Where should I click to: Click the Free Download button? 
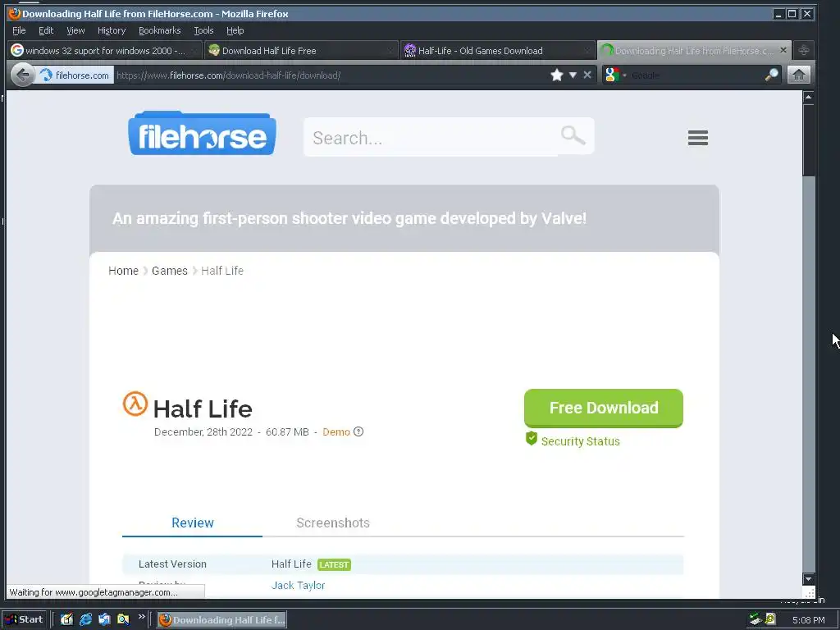(603, 409)
